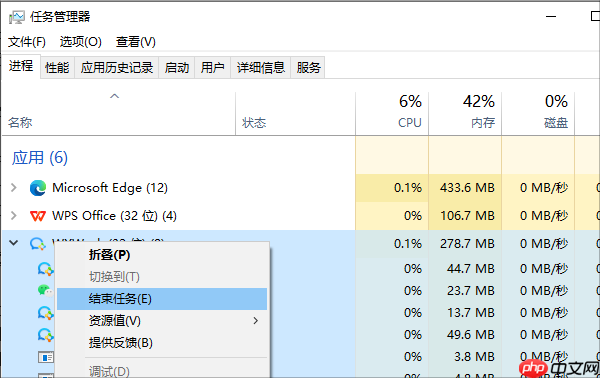Viewport: 600px width, 378px height.
Task: Click 提供反馈(B) in the context menu
Action: point(121,342)
